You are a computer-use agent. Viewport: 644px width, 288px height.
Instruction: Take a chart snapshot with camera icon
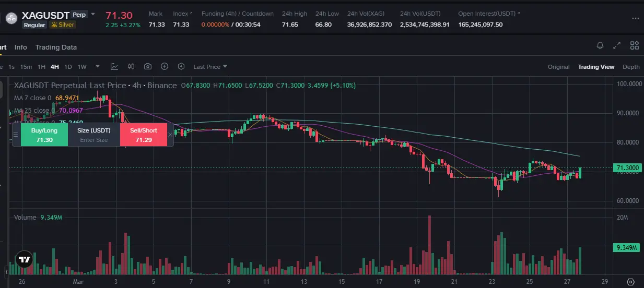pyautogui.click(x=148, y=66)
